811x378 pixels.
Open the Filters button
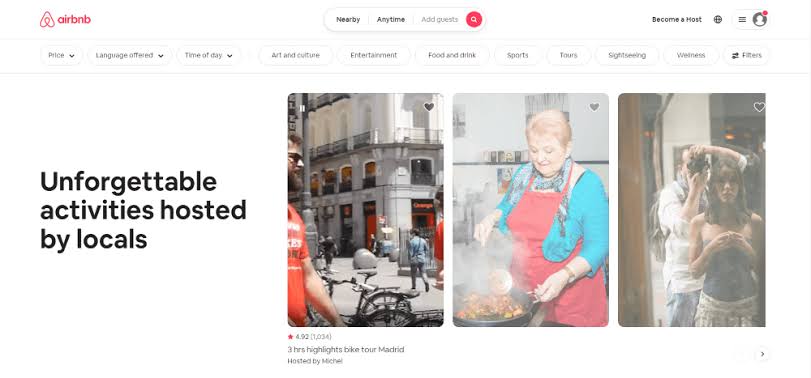[x=746, y=55]
